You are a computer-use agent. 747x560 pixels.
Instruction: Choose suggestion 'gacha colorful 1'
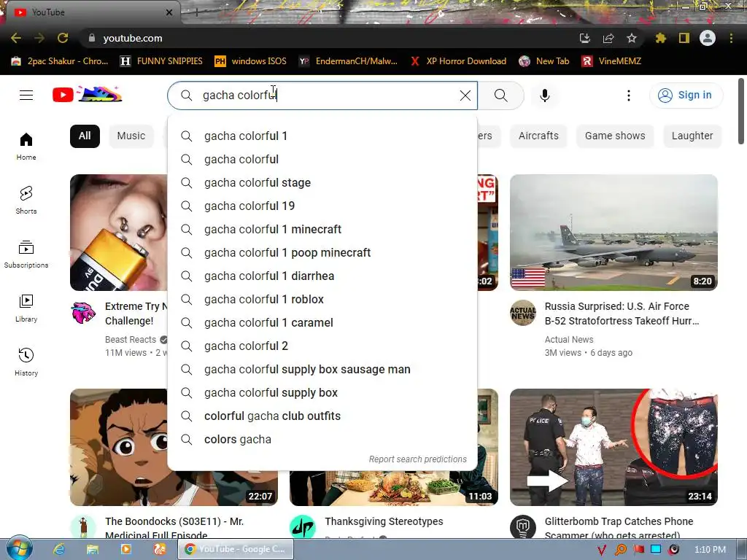(322, 136)
